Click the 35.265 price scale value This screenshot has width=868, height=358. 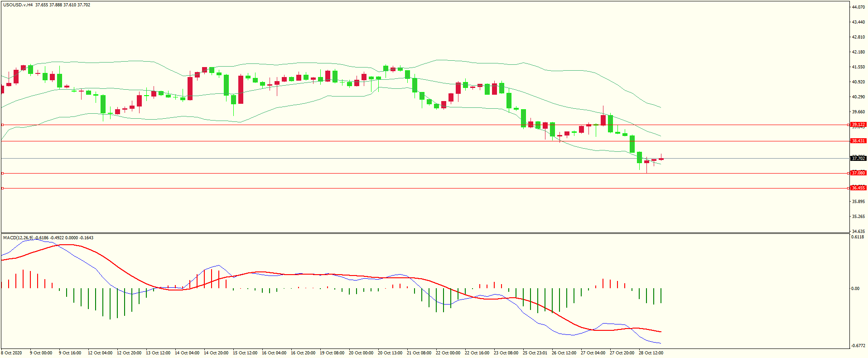click(858, 217)
